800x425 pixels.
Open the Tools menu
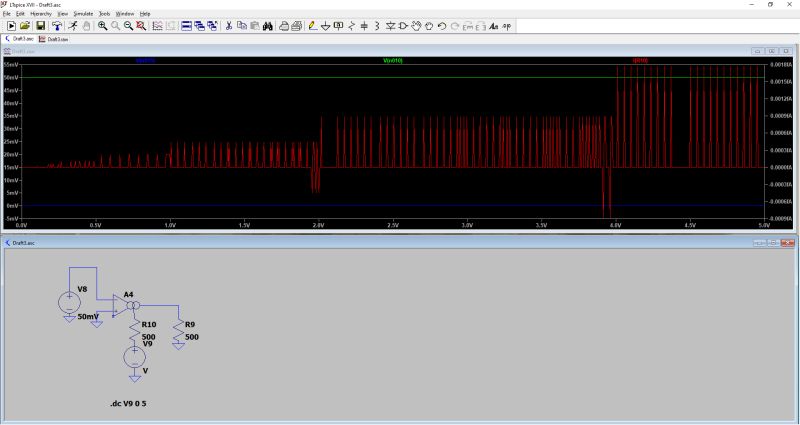pyautogui.click(x=104, y=14)
